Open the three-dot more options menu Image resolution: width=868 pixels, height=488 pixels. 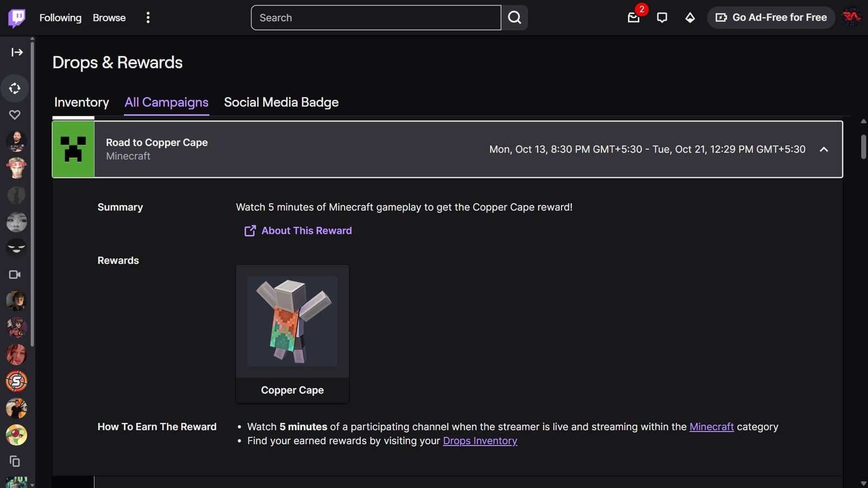point(148,18)
